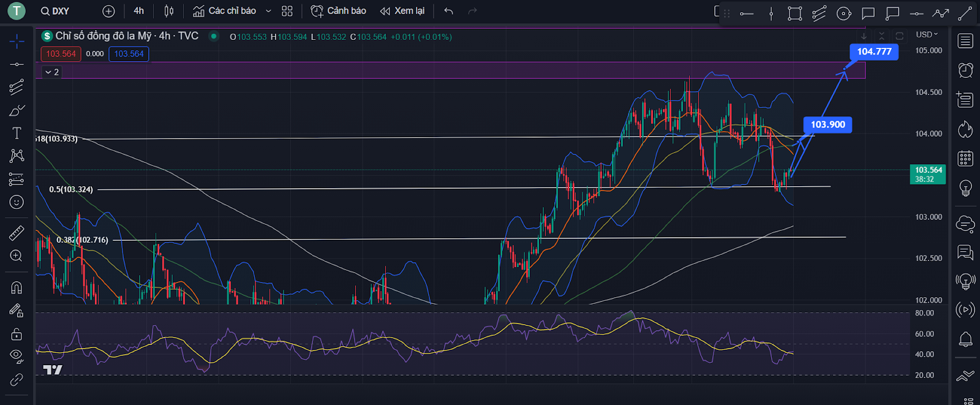Screen dimensions: 980x405
Task: Open the USD currency dropdown
Action: 927,35
